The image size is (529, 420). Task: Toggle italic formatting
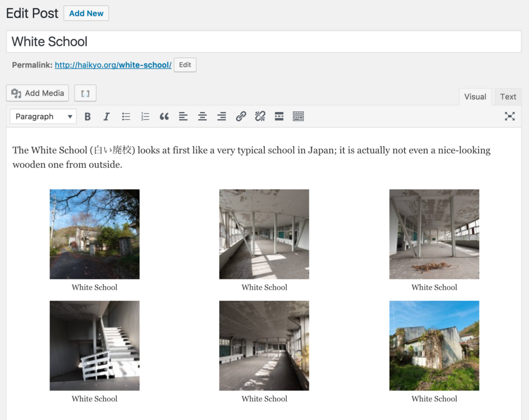pyautogui.click(x=106, y=117)
